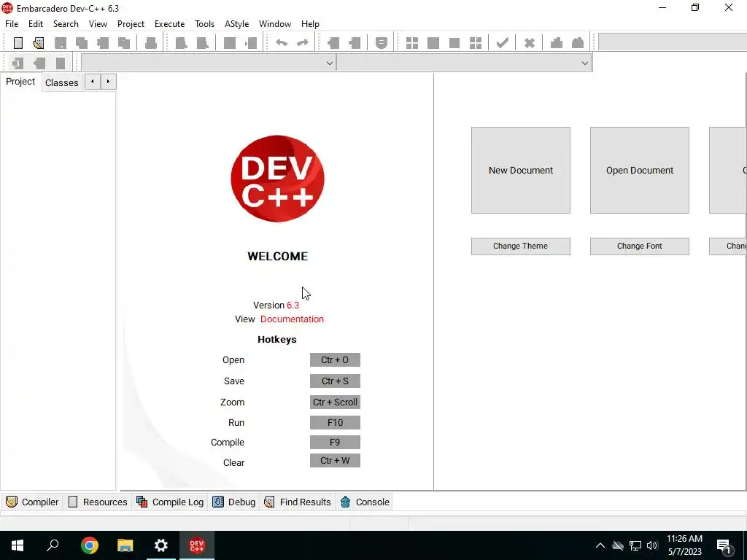Click the taskbar clock showing 11:26 AM

tap(684, 545)
